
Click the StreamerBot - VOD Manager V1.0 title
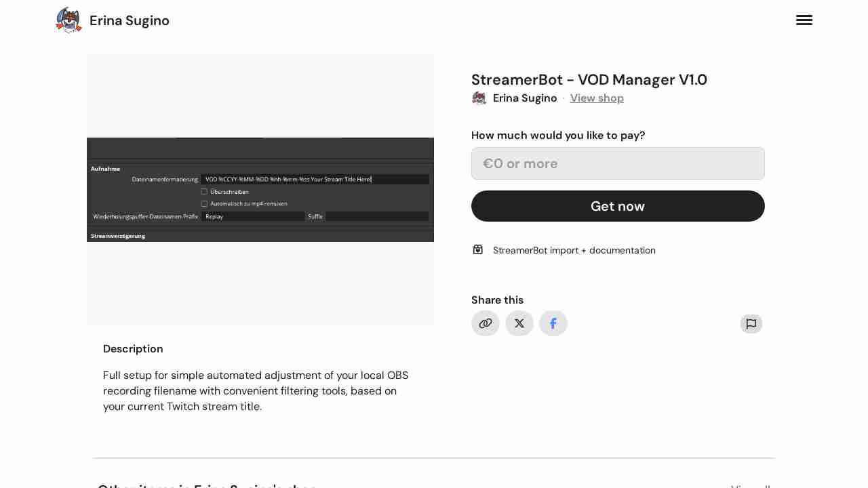point(589,80)
